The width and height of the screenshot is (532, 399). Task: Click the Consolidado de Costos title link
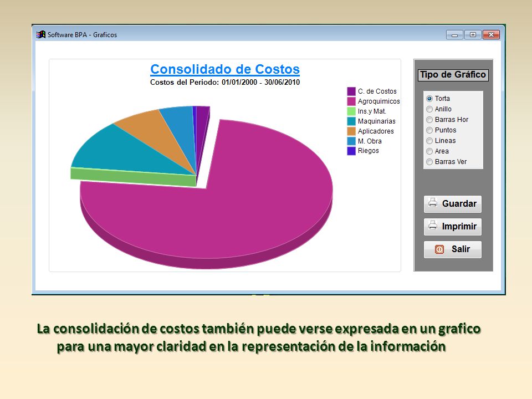tap(225, 69)
